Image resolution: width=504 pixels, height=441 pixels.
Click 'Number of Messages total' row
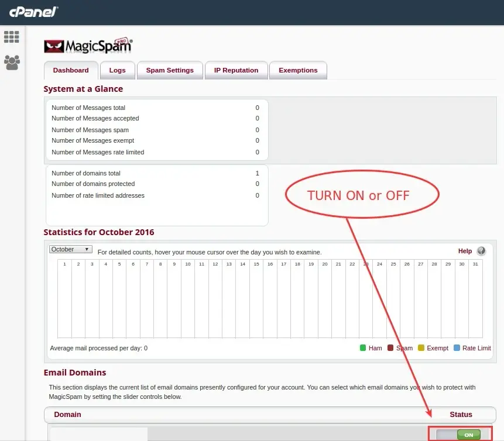point(156,108)
